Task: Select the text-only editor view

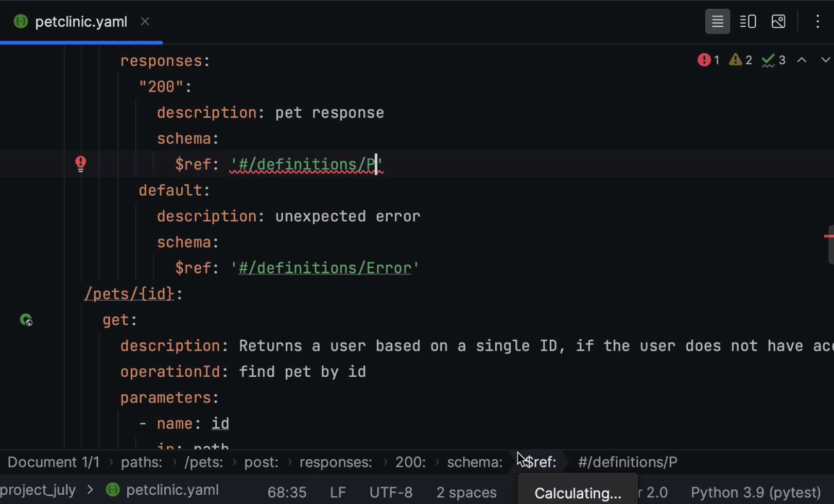Action: pyautogui.click(x=718, y=21)
